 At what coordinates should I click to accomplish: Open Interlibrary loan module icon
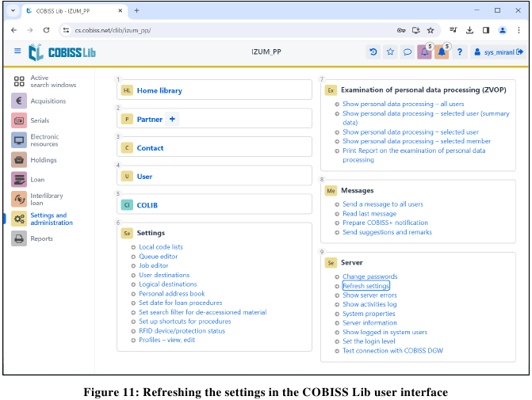19,199
